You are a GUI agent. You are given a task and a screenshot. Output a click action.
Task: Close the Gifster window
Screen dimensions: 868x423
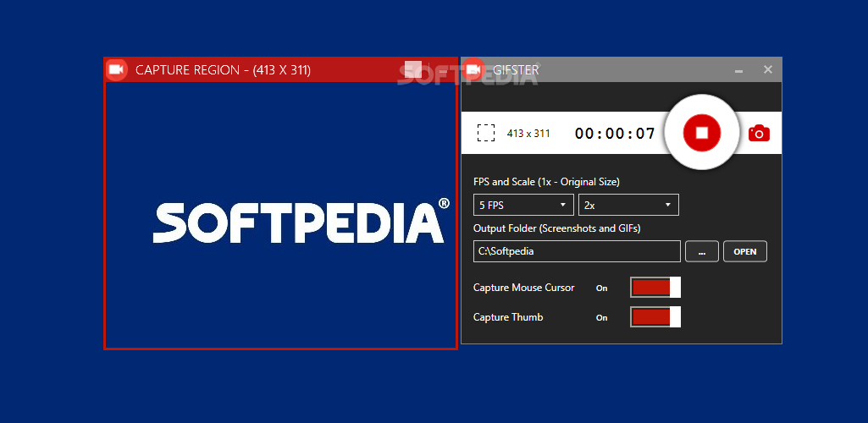(768, 69)
